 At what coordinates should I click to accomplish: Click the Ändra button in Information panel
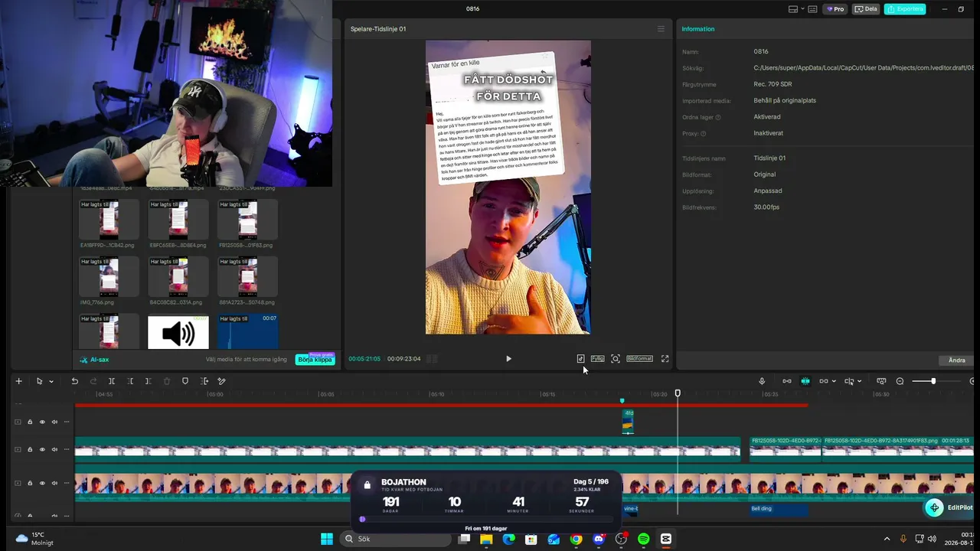point(957,360)
